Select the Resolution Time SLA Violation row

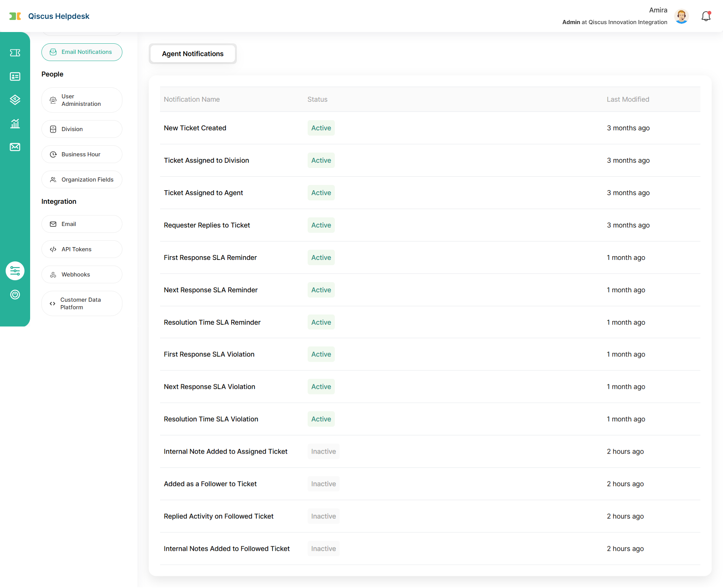[x=211, y=419]
